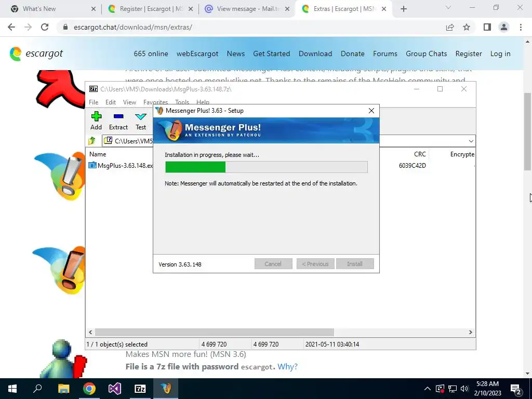This screenshot has height=399, width=532.
Task: Show hidden system tray icons
Action: [x=428, y=389]
